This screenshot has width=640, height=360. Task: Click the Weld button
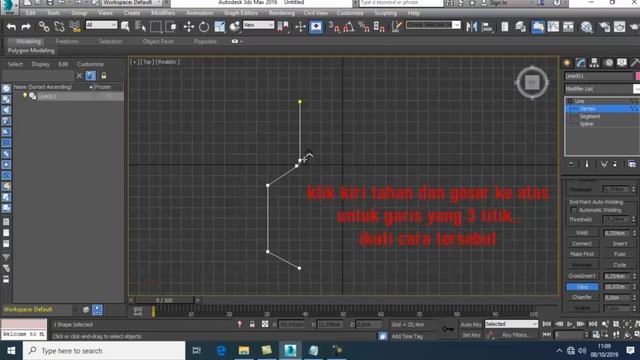pos(582,233)
